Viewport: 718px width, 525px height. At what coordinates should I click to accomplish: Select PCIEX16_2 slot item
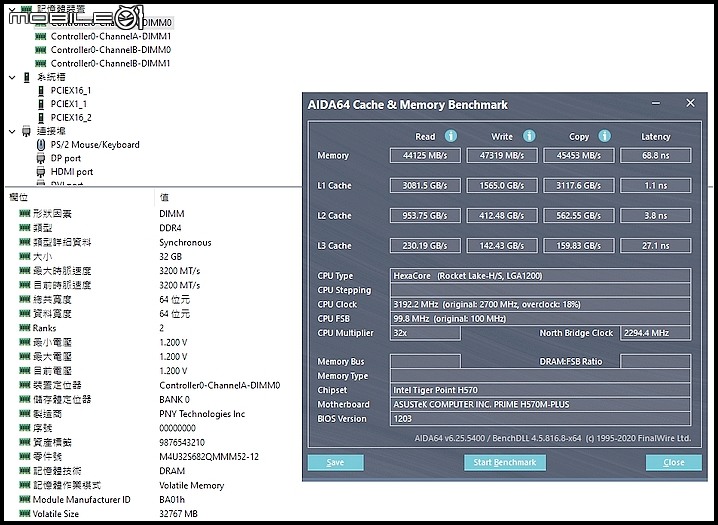[x=71, y=118]
